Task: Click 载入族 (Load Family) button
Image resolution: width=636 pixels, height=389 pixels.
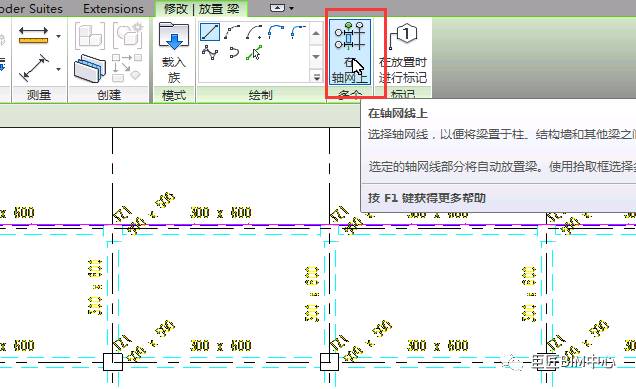Action: (174, 52)
